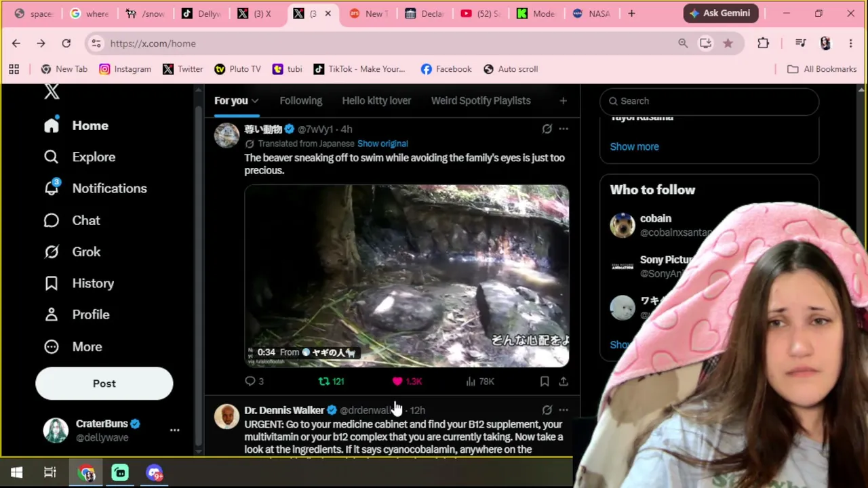Viewport: 868px width, 488px height.
Task: View site information icon in address bar
Action: (x=96, y=43)
